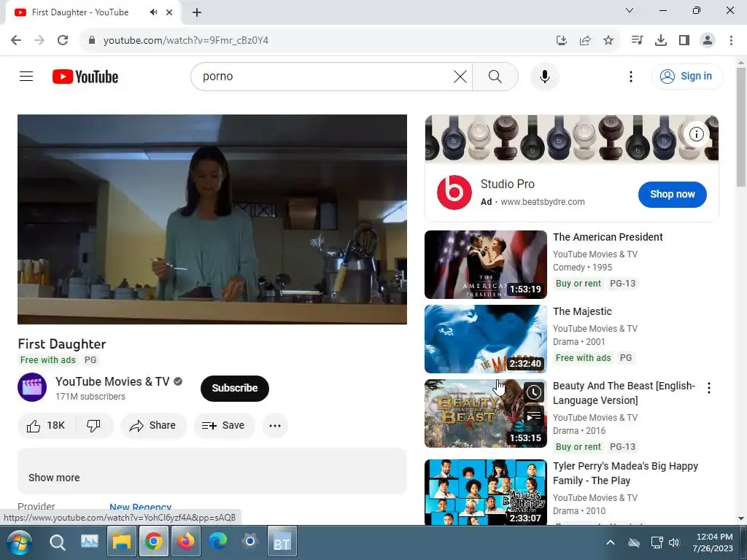Bookmark this page with star
Image resolution: width=747 pixels, height=560 pixels.
(608, 41)
